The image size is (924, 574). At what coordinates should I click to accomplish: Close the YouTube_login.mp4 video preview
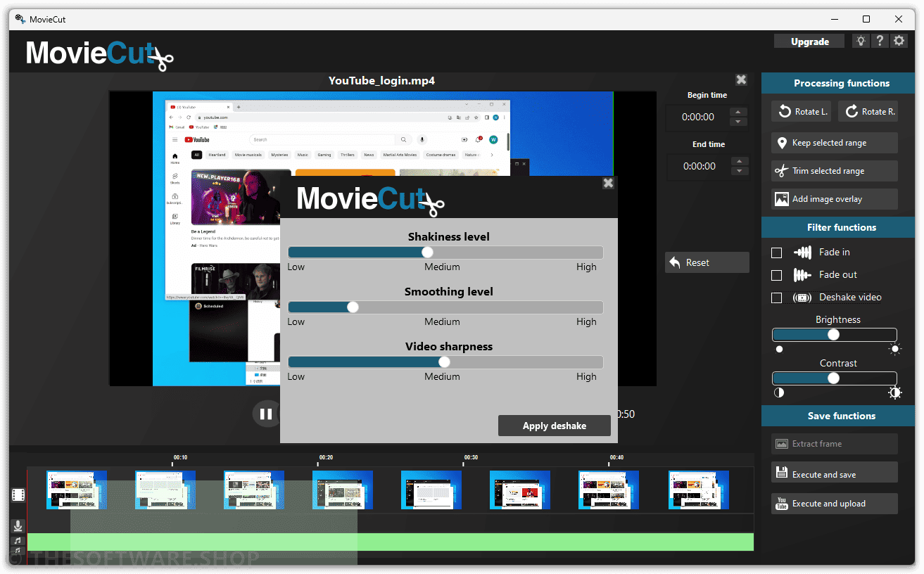[741, 80]
